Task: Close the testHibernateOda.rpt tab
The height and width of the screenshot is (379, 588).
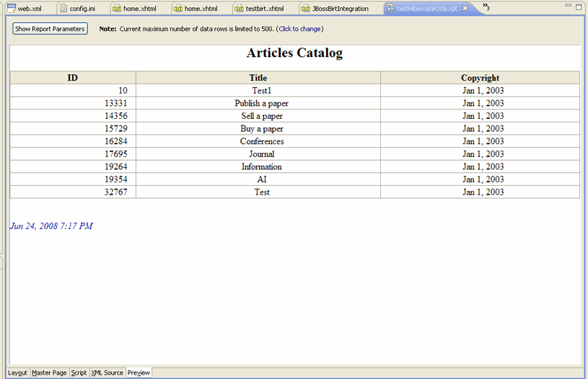Action: pyautogui.click(x=465, y=8)
